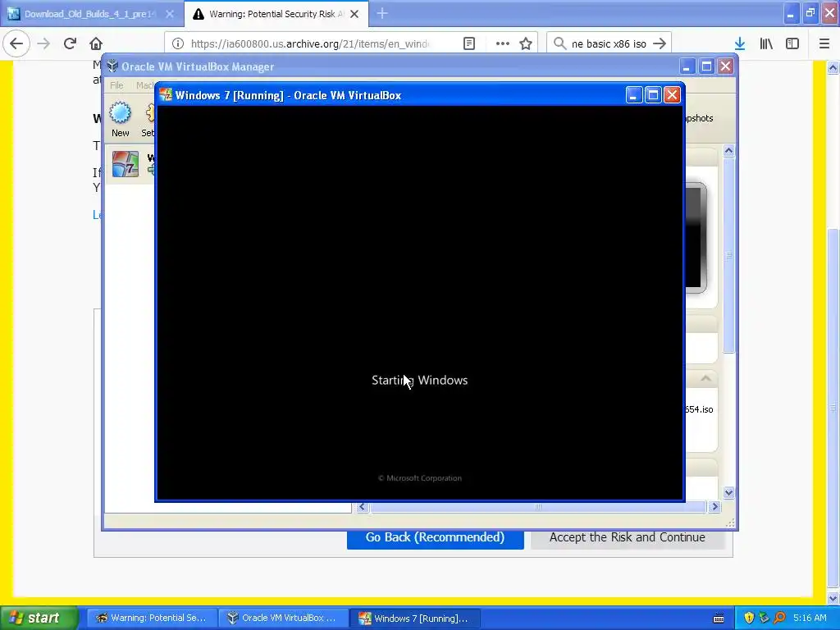Click Accept the Risk and Continue
840x630 pixels.
628,537
